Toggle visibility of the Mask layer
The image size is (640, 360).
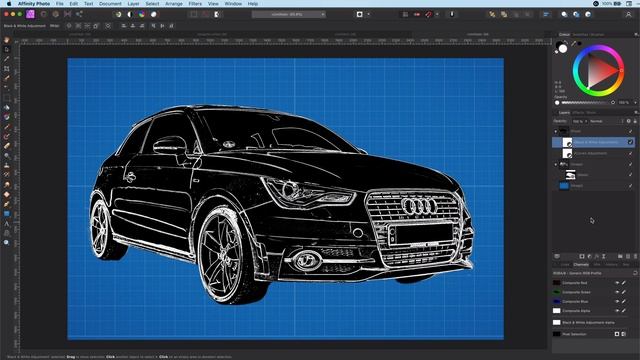point(631,175)
